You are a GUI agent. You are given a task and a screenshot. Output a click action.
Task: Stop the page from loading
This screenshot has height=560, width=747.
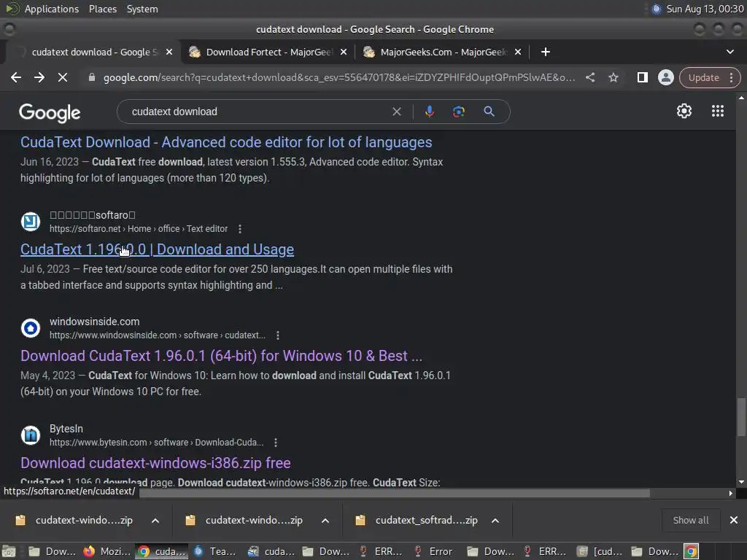pos(63,77)
